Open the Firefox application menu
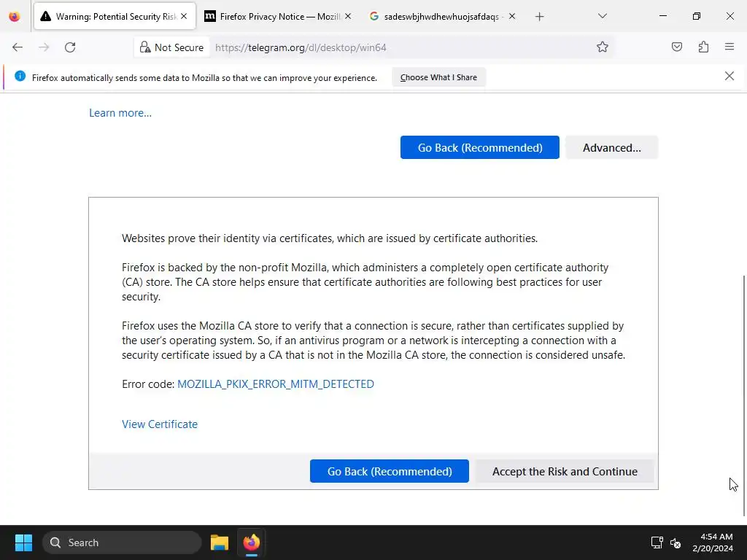Image resolution: width=747 pixels, height=560 pixels. click(729, 47)
